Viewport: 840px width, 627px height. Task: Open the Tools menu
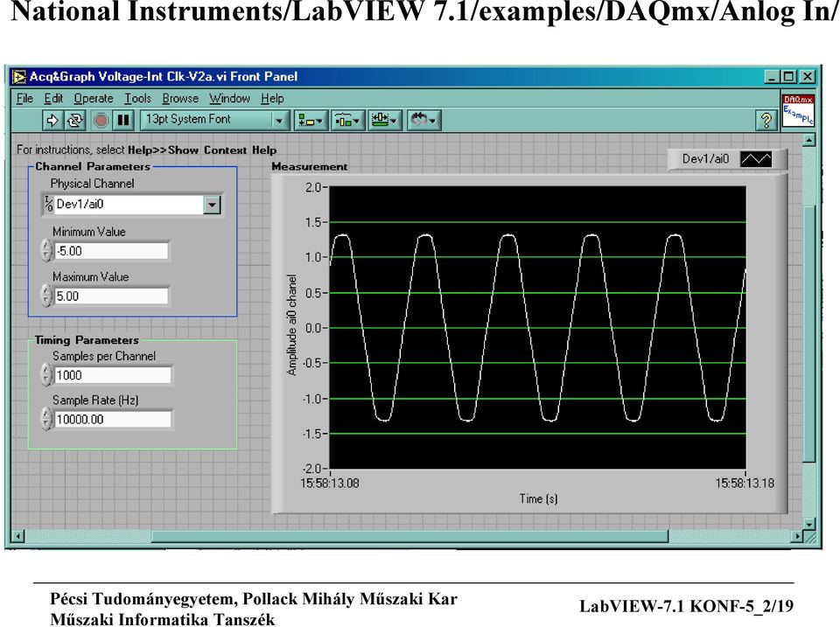[137, 99]
